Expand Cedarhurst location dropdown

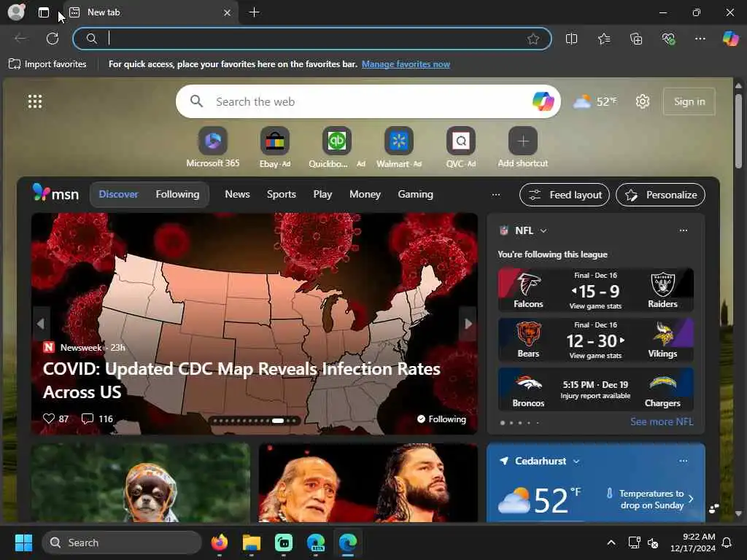(x=576, y=461)
